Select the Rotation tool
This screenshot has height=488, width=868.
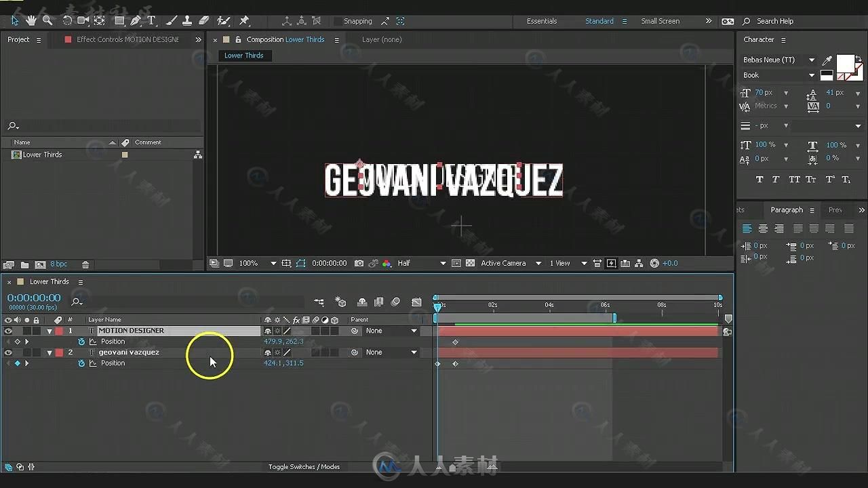(67, 21)
